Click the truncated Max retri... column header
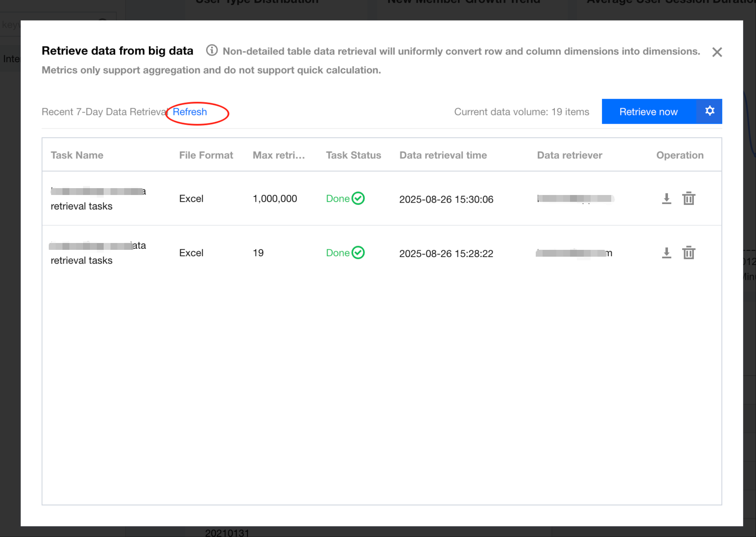The height and width of the screenshot is (537, 756). click(x=279, y=155)
